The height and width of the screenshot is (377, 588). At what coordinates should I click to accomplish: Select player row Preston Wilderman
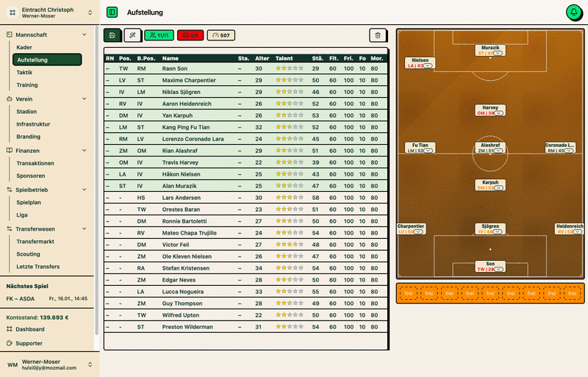click(x=245, y=327)
